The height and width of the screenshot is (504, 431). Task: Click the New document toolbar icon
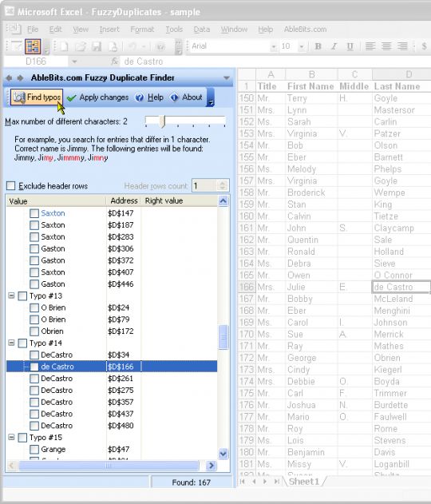click(64, 46)
